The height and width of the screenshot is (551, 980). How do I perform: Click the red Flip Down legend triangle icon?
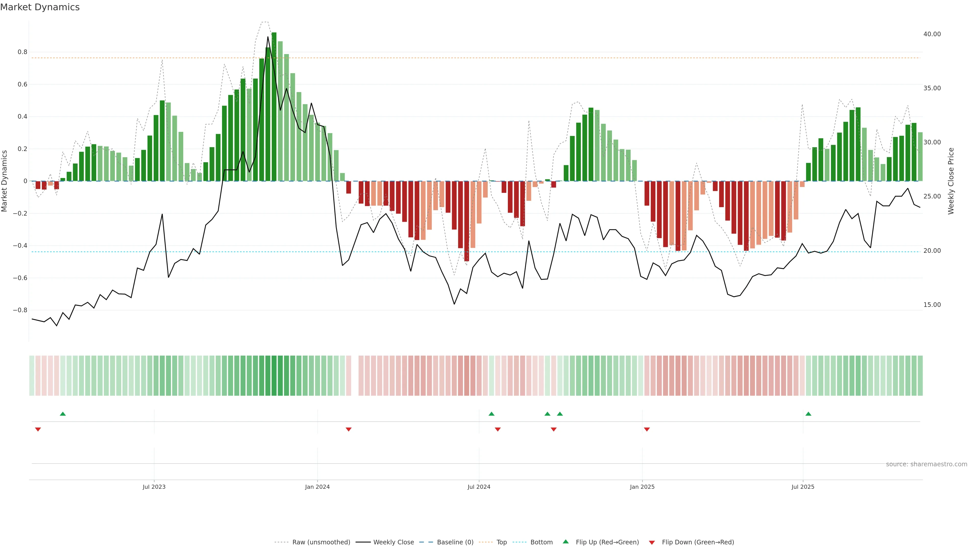652,543
